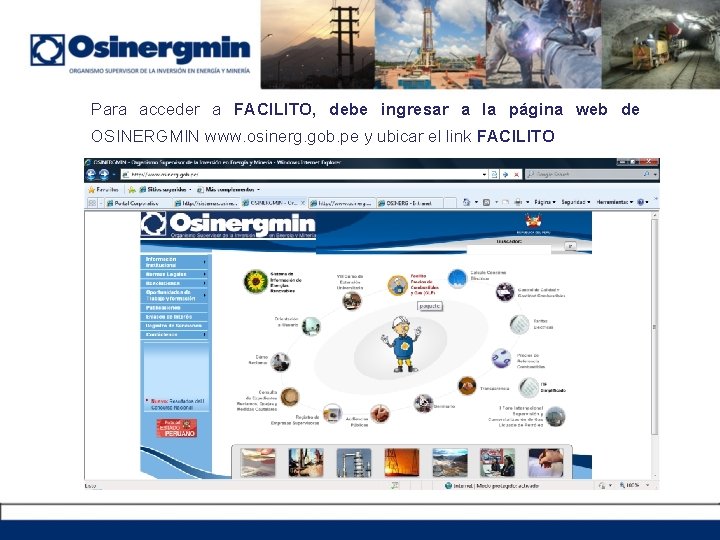This screenshot has height=540, width=720.
Task: Open the Herramientas menu
Action: pos(614,202)
